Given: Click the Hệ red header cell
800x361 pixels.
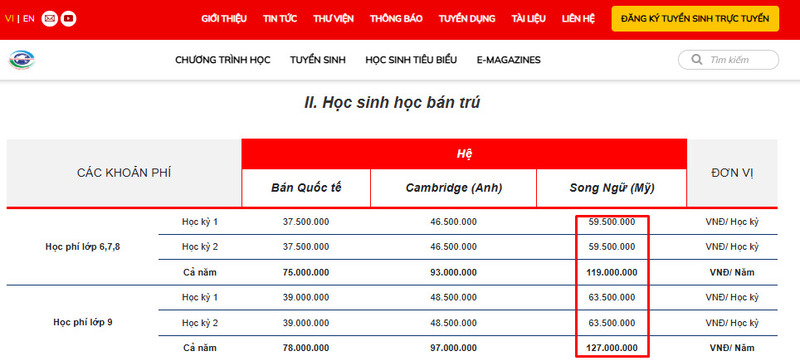Looking at the screenshot, I should [x=464, y=154].
